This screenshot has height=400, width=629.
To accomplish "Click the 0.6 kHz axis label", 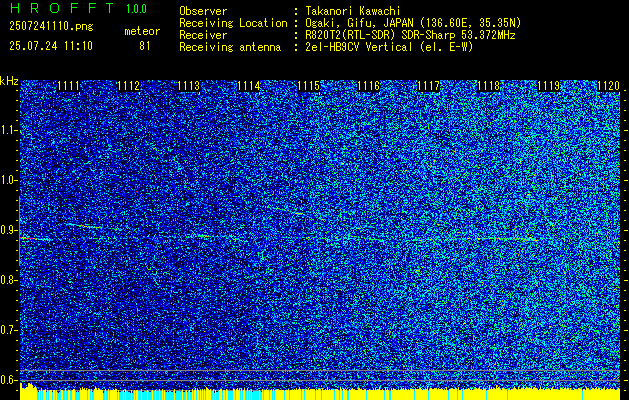I will click(8, 380).
